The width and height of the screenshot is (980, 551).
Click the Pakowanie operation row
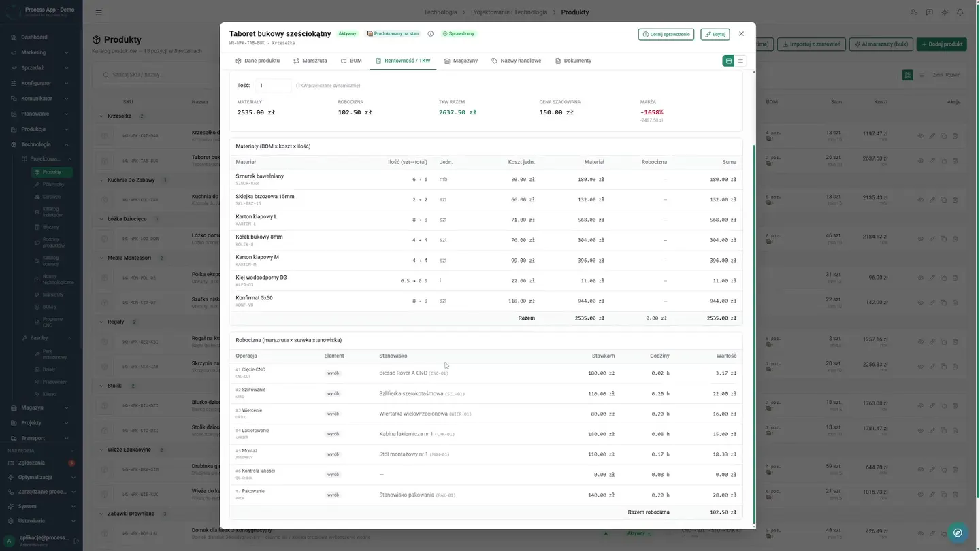(486, 495)
